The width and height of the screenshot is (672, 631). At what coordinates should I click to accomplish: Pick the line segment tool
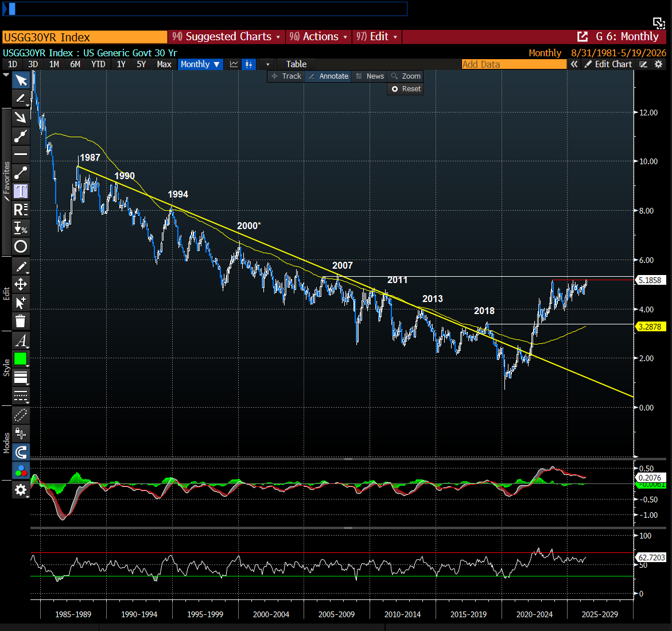click(x=21, y=173)
